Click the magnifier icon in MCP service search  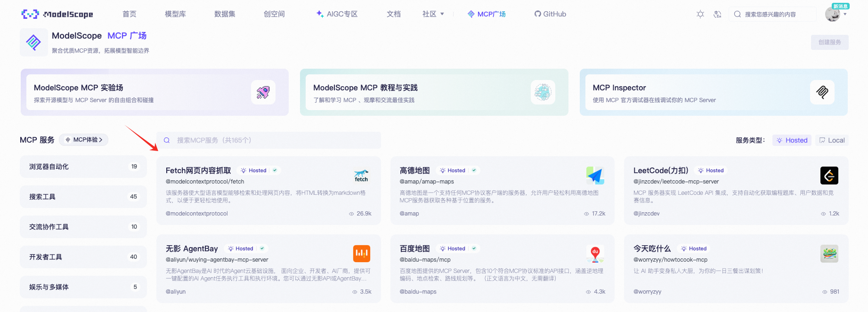point(167,140)
